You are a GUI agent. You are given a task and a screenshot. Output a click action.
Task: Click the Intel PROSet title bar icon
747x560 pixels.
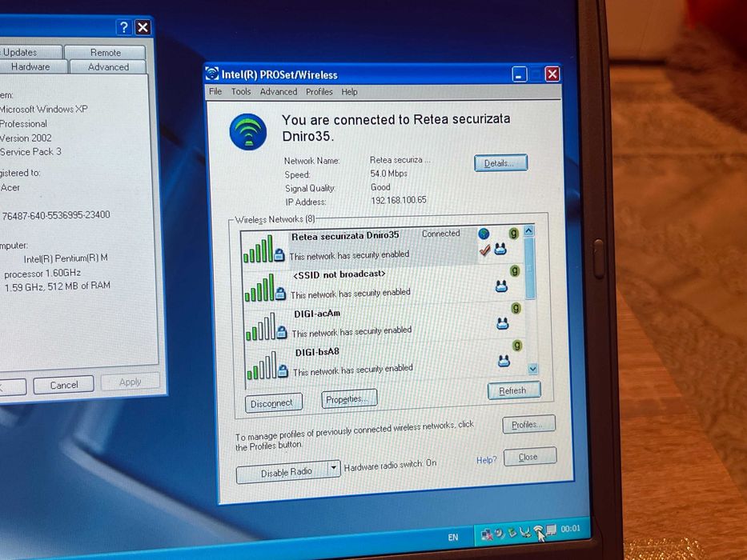(x=212, y=74)
